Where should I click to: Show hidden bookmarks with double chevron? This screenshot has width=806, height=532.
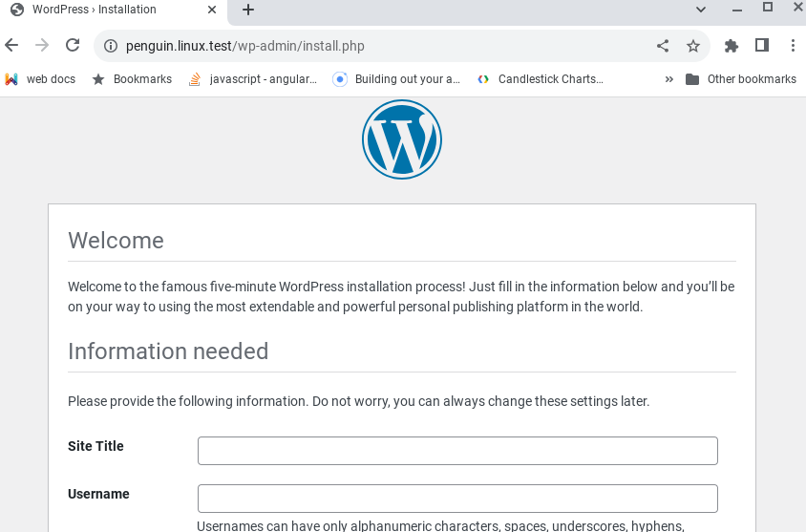pos(668,79)
